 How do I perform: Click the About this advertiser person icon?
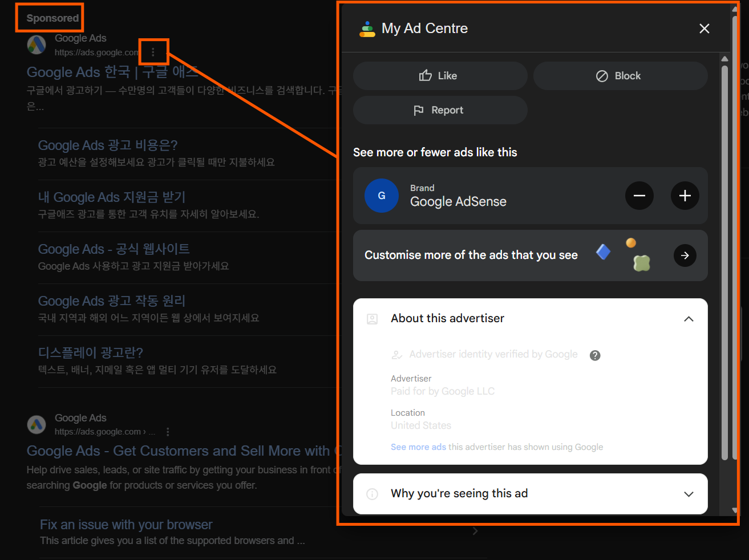click(x=373, y=319)
